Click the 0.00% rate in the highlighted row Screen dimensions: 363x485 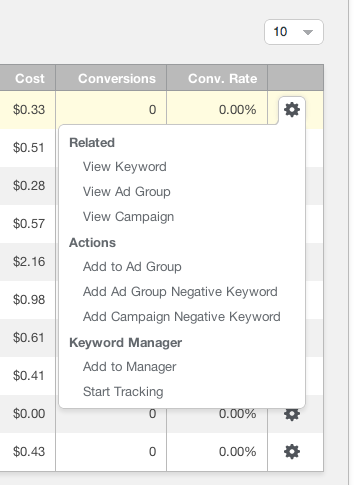tap(237, 110)
